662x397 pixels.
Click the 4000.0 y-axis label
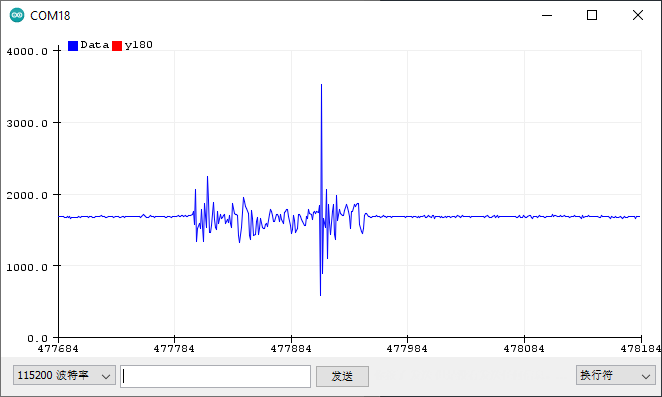point(27,52)
